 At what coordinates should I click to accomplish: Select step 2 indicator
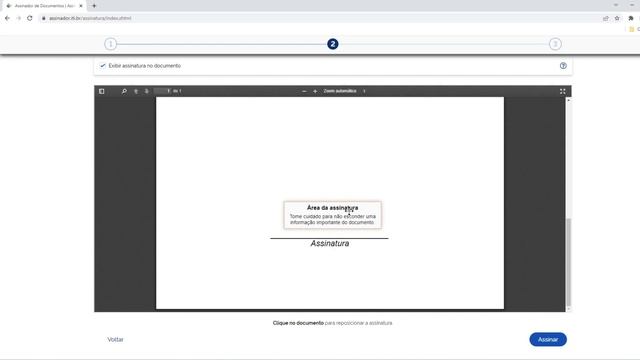tap(333, 44)
